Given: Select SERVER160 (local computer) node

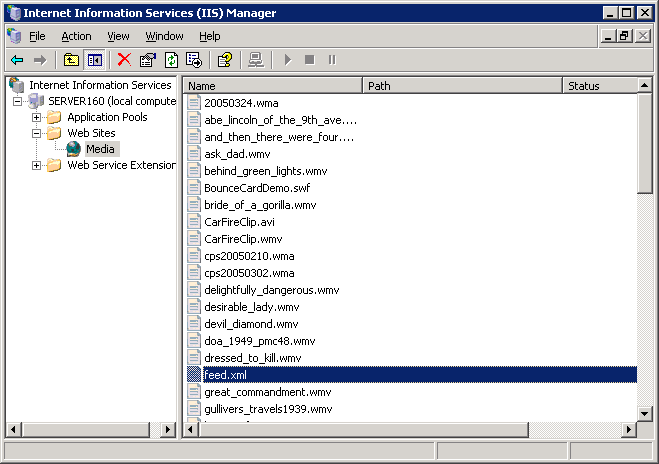Looking at the screenshot, I should (x=112, y=101).
